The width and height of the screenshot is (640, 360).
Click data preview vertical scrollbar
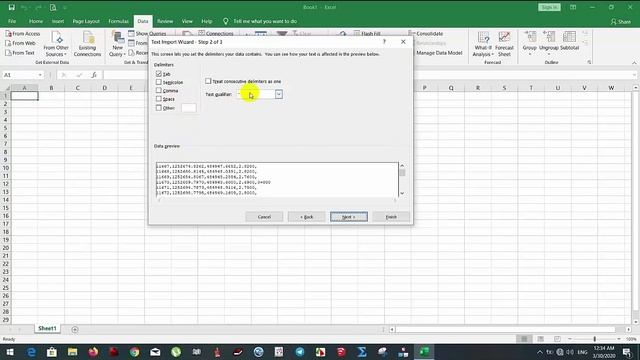tap(402, 180)
